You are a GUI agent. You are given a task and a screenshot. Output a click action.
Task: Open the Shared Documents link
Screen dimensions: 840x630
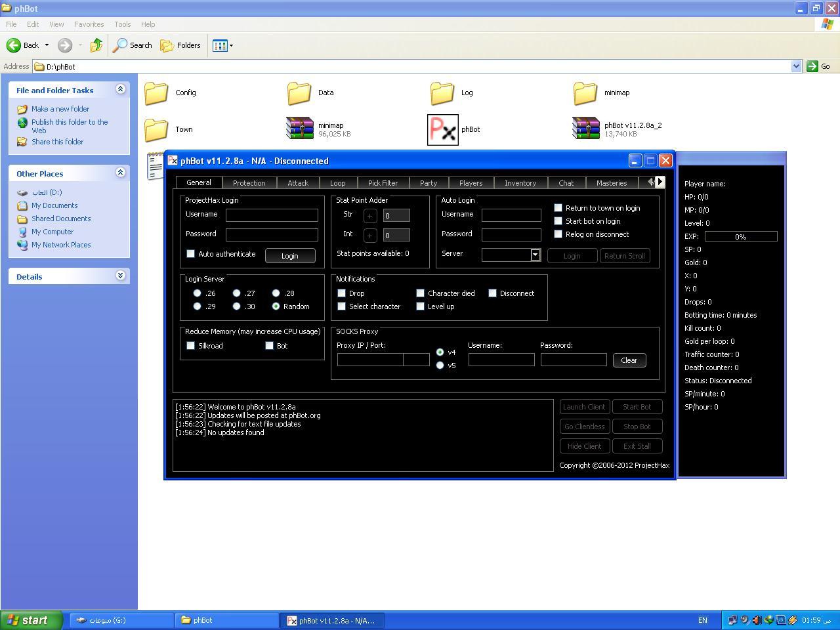pyautogui.click(x=61, y=219)
